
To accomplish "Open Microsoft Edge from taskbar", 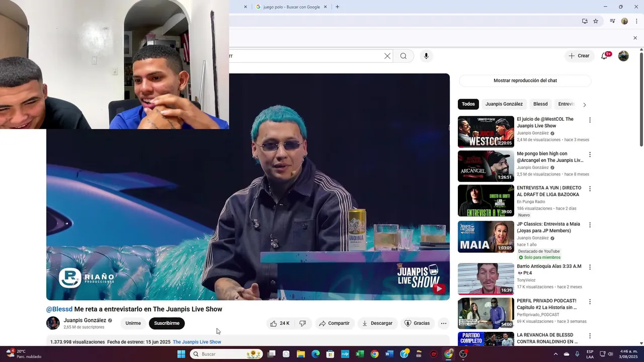I will [x=315, y=354].
